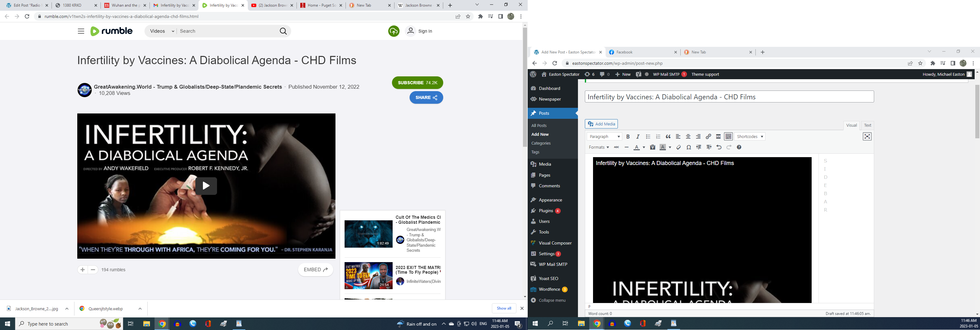This screenshot has width=980, height=330.
Task: Undo the last edit in the editor
Action: pyautogui.click(x=719, y=147)
